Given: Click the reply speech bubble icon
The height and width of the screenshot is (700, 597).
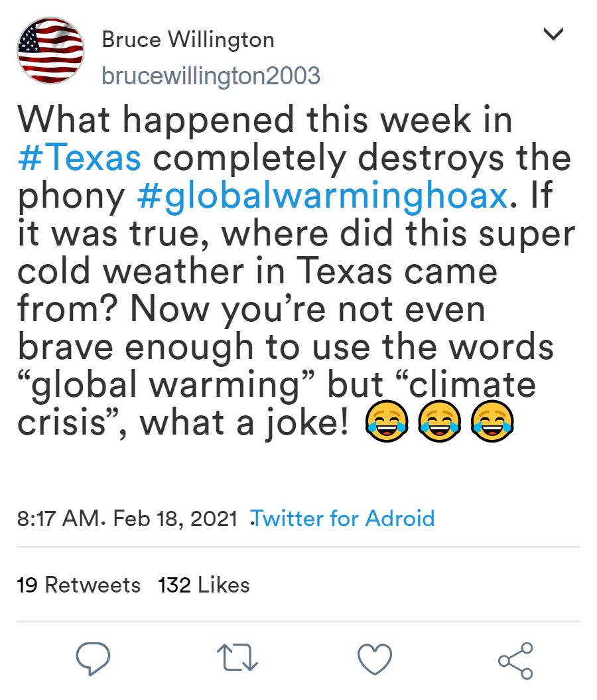Looking at the screenshot, I should [92, 659].
